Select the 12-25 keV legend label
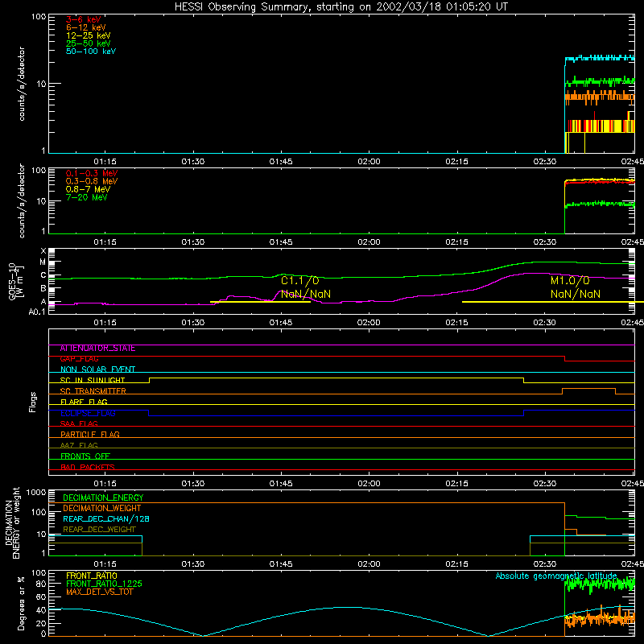 pos(89,35)
